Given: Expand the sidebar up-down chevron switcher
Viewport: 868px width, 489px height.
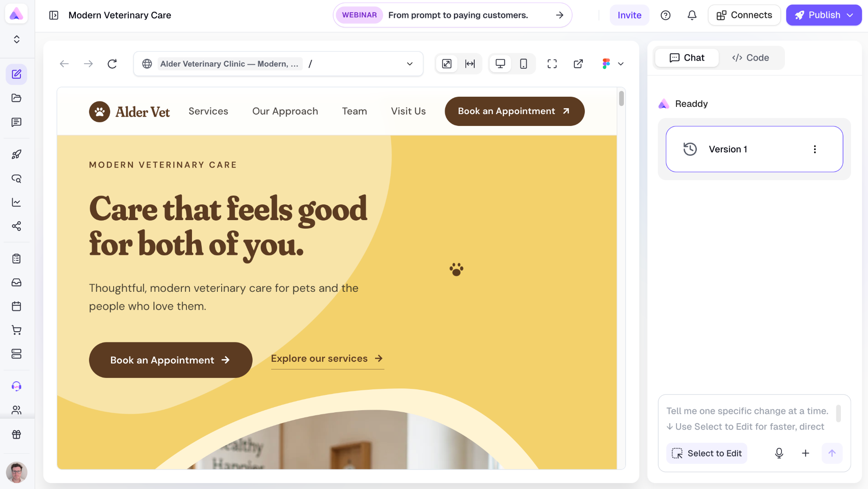Looking at the screenshot, I should click(x=17, y=39).
